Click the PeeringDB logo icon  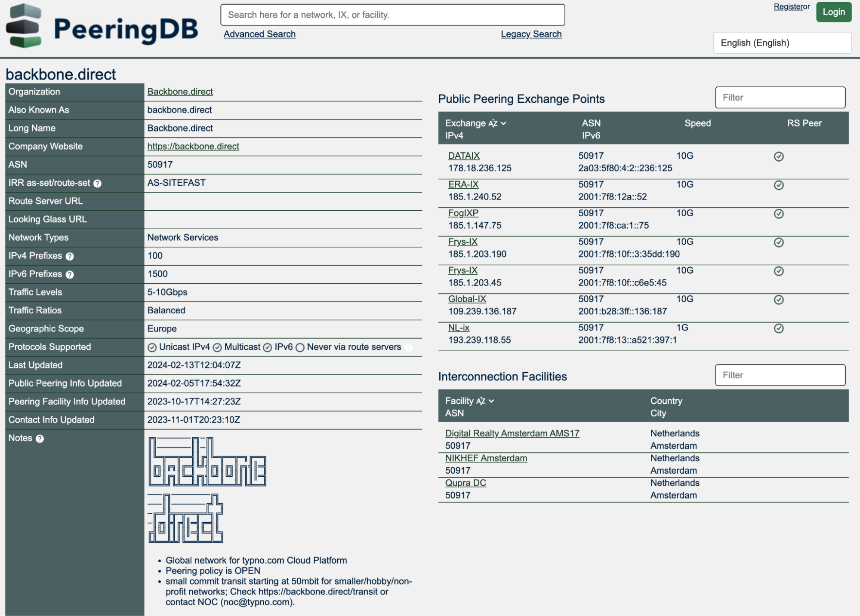pyautogui.click(x=24, y=25)
